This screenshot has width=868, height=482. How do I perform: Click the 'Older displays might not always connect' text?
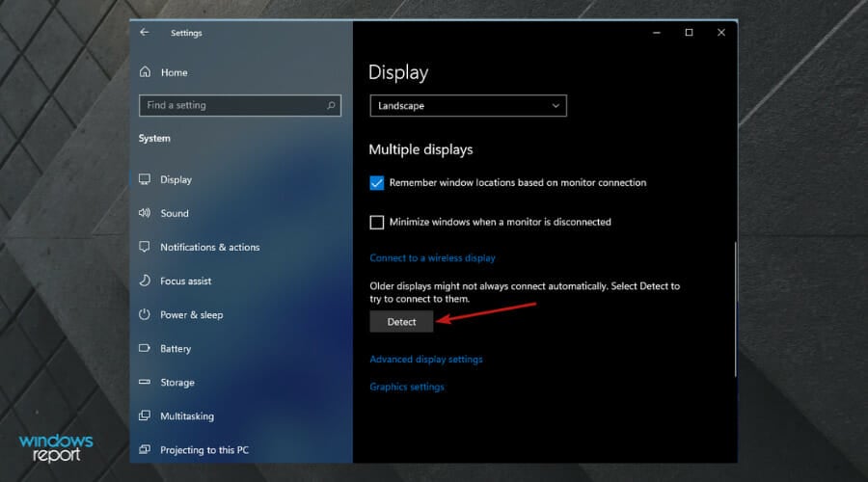pos(525,292)
